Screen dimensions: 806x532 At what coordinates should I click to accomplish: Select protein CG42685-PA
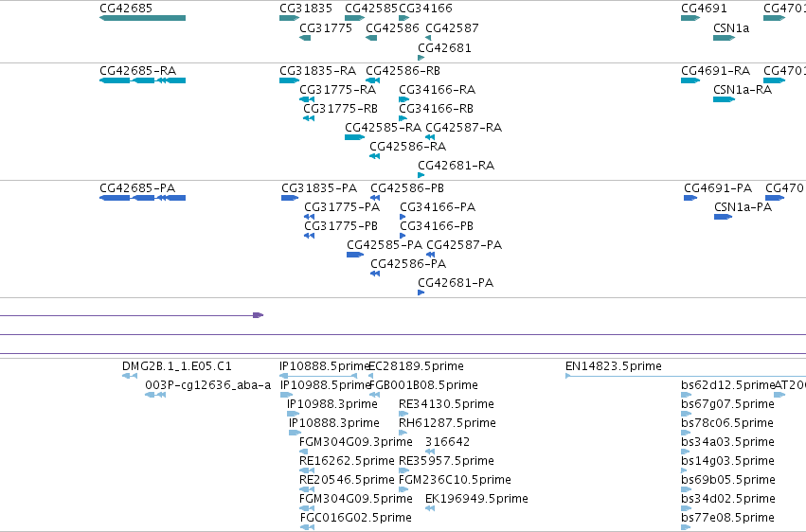[142, 198]
